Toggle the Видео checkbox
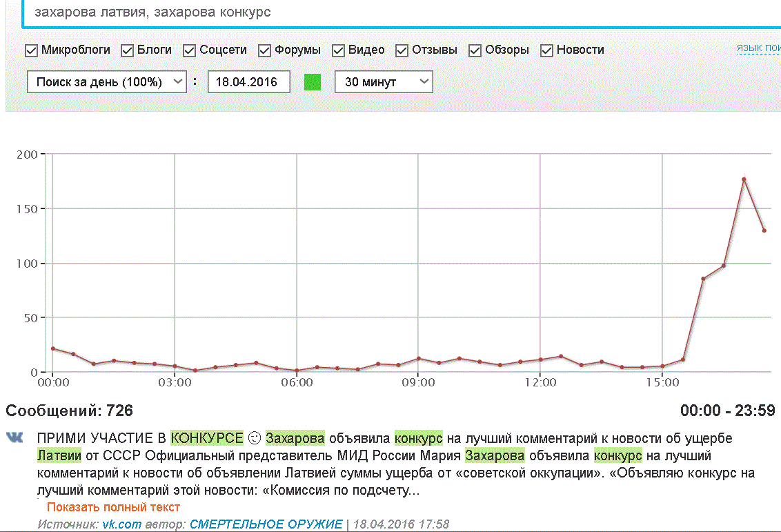Viewport: 781px width, 532px height. (x=338, y=50)
